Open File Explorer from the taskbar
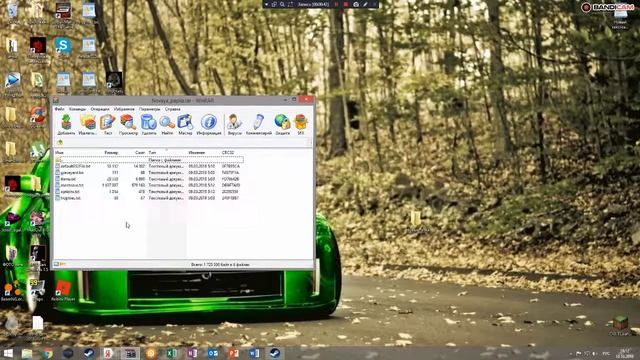The height and width of the screenshot is (360, 640). (x=27, y=353)
